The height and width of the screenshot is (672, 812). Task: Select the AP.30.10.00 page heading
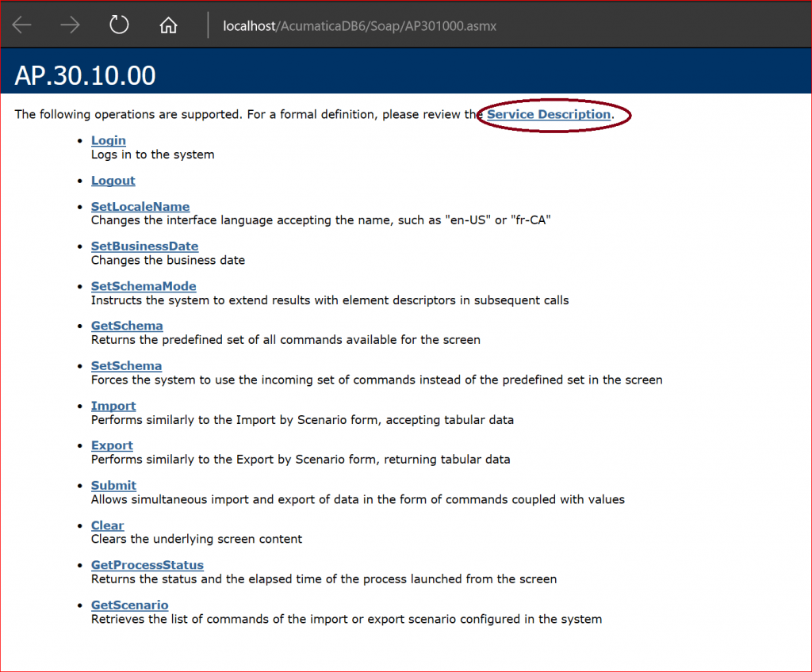click(x=85, y=75)
